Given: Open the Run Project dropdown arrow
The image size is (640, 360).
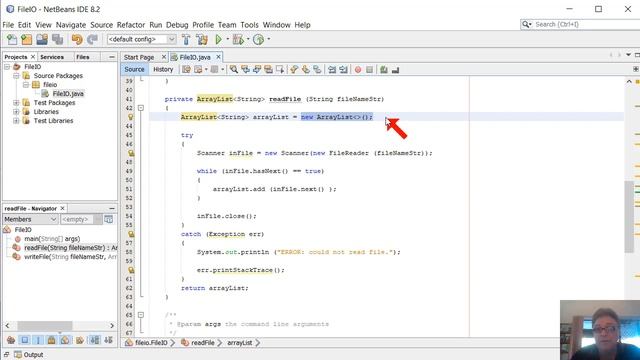Looking at the screenshot, I should [227, 39].
